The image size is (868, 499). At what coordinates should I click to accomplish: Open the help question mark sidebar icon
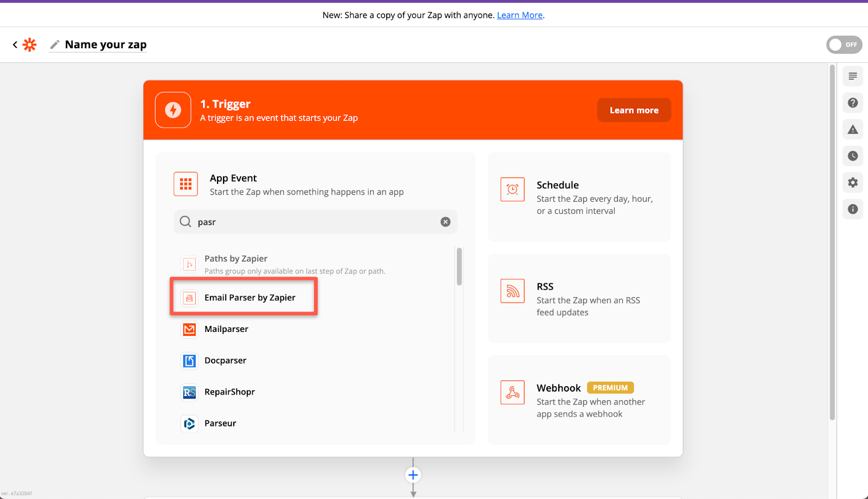(x=853, y=103)
